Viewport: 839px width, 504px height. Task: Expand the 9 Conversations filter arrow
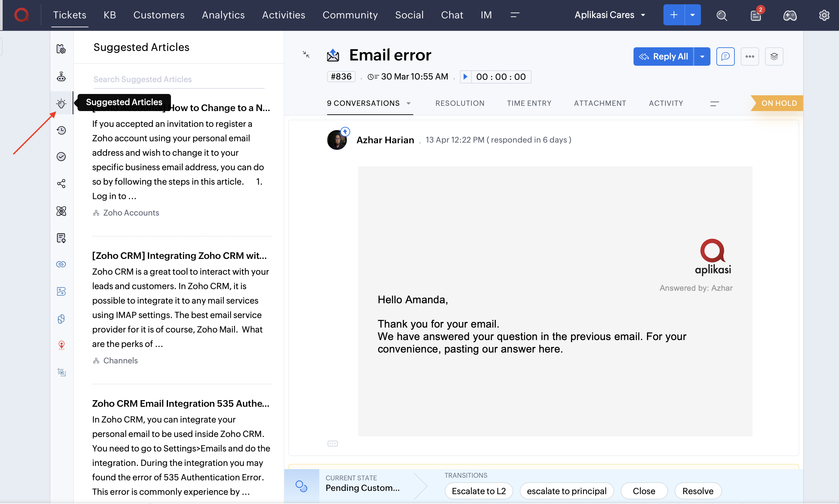click(x=408, y=103)
